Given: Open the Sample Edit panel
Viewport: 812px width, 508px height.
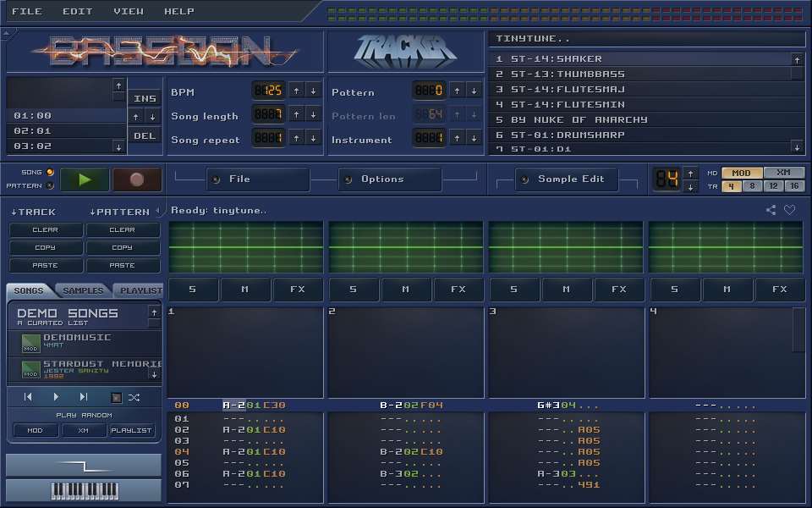Looking at the screenshot, I should pos(567,179).
